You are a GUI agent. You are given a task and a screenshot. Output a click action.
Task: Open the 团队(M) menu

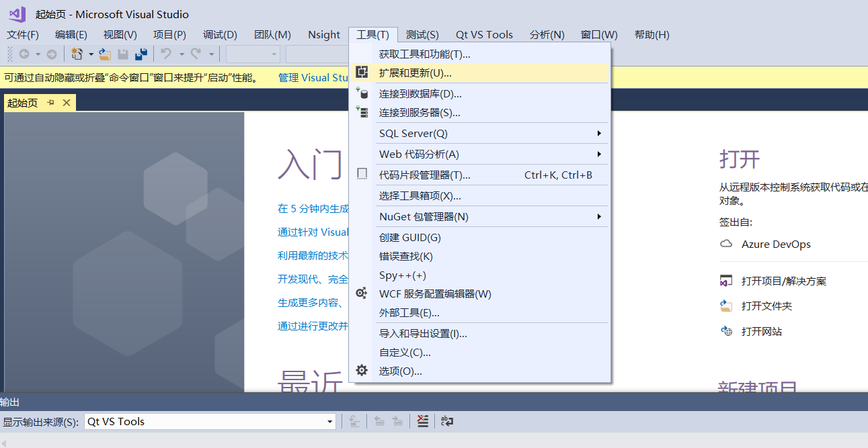(x=272, y=35)
